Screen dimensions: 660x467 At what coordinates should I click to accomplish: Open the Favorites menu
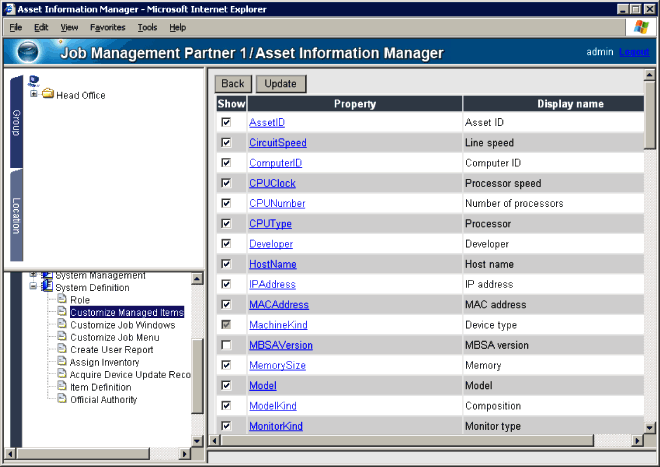coord(107,27)
